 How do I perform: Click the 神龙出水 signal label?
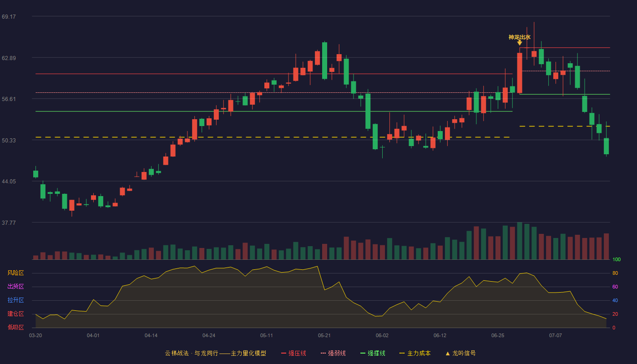coord(520,37)
